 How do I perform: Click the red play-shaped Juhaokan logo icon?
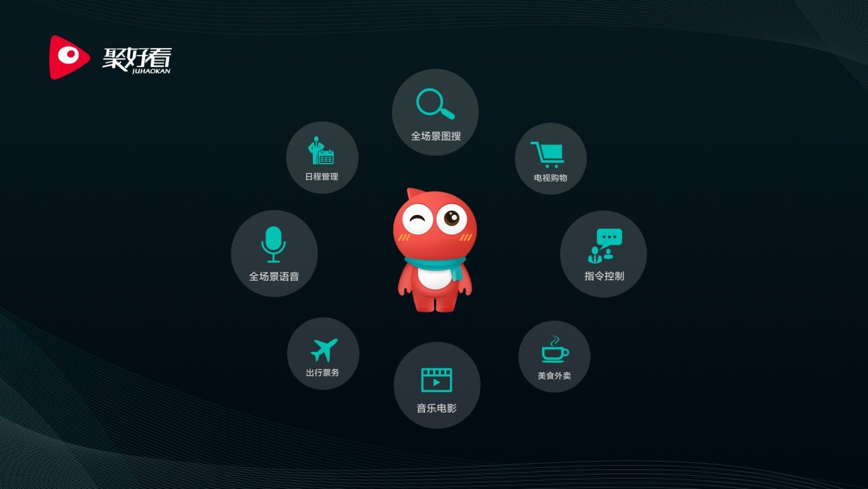coord(68,58)
